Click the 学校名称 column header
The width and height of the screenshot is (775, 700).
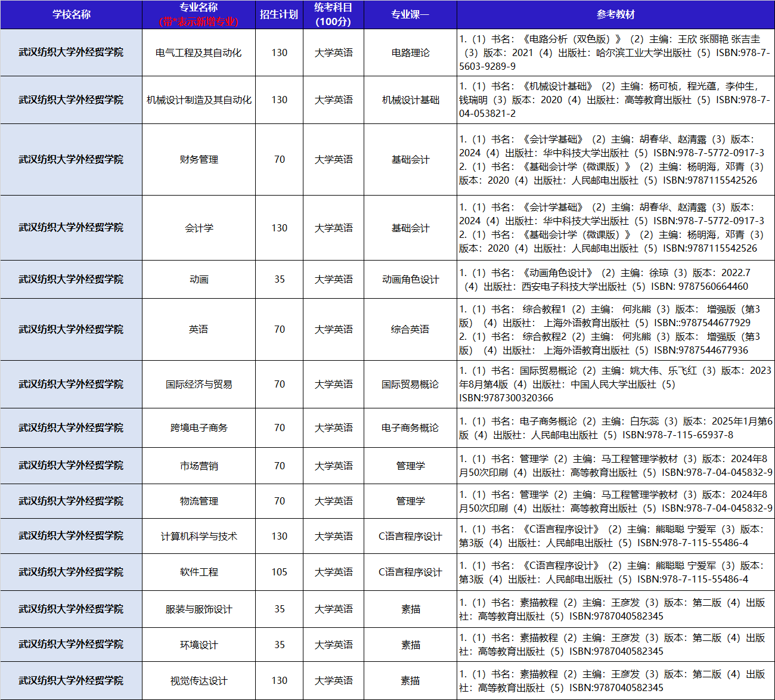(x=71, y=14)
